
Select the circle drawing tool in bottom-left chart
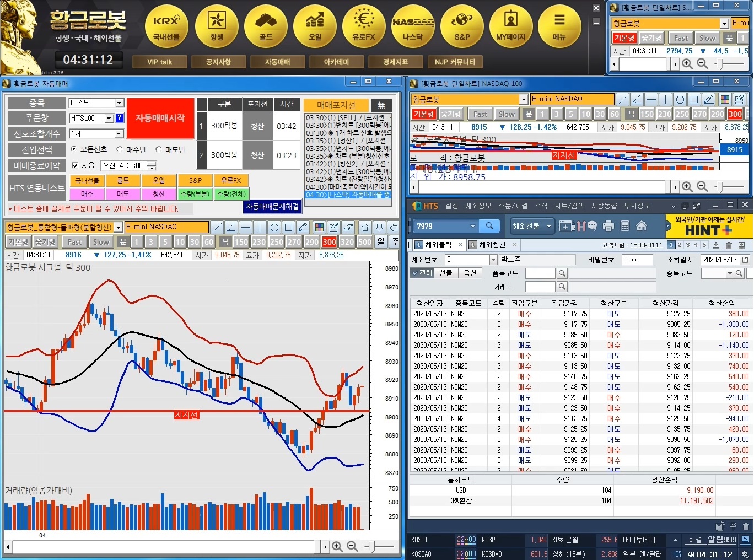click(x=274, y=227)
